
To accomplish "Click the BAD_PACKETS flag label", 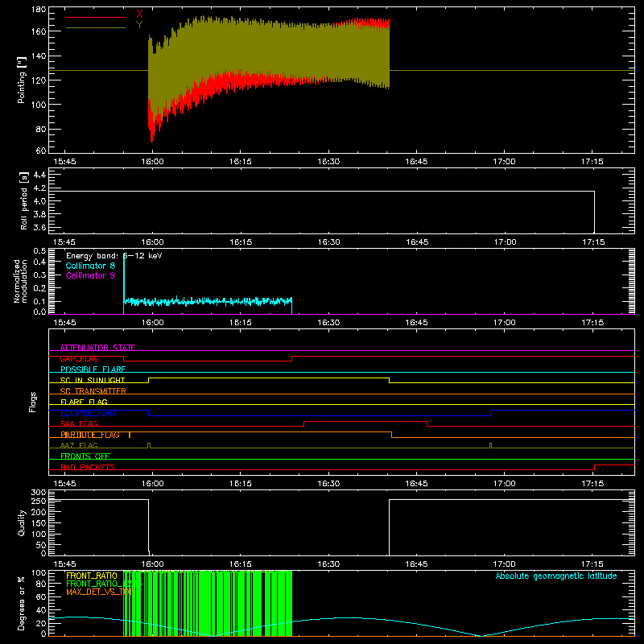I will point(88,467).
